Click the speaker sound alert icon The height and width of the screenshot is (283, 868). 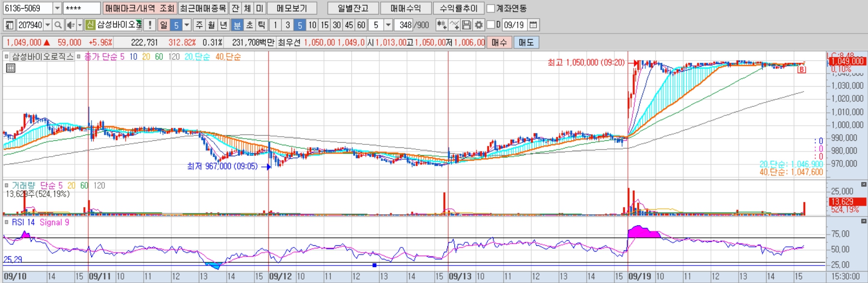point(71,25)
